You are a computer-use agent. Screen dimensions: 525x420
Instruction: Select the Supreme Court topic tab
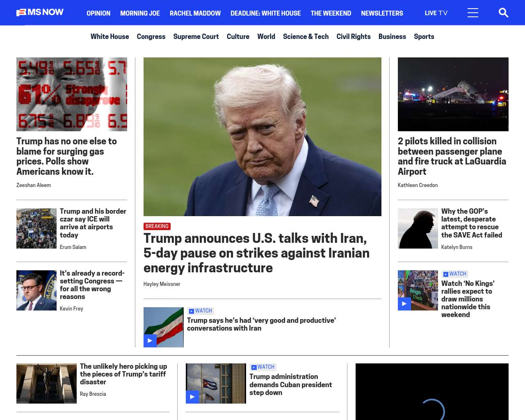point(196,37)
